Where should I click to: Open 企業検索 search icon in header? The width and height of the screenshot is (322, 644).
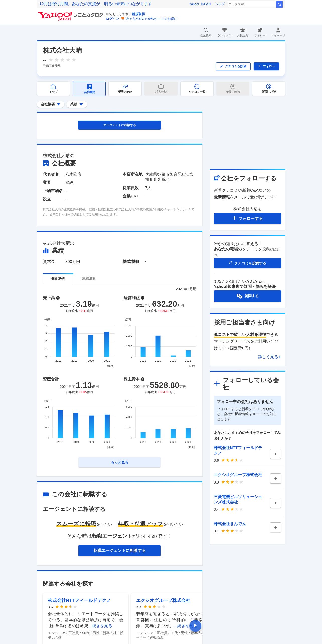tap(206, 32)
